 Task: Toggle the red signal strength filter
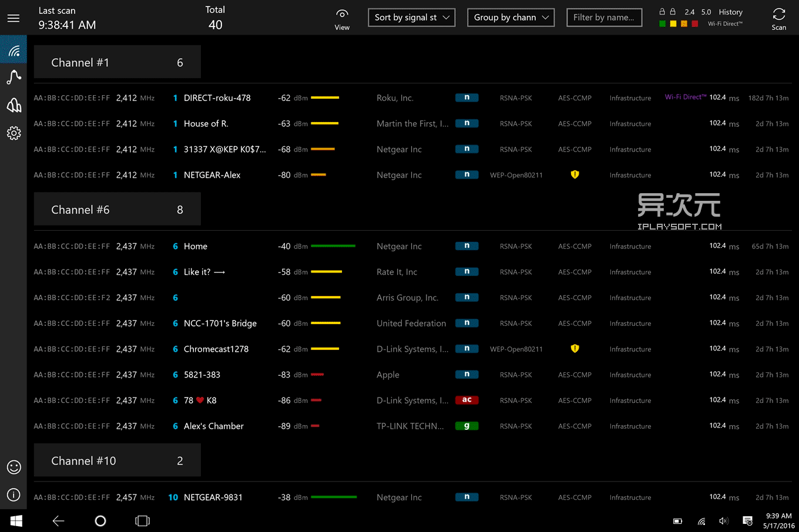click(x=695, y=23)
